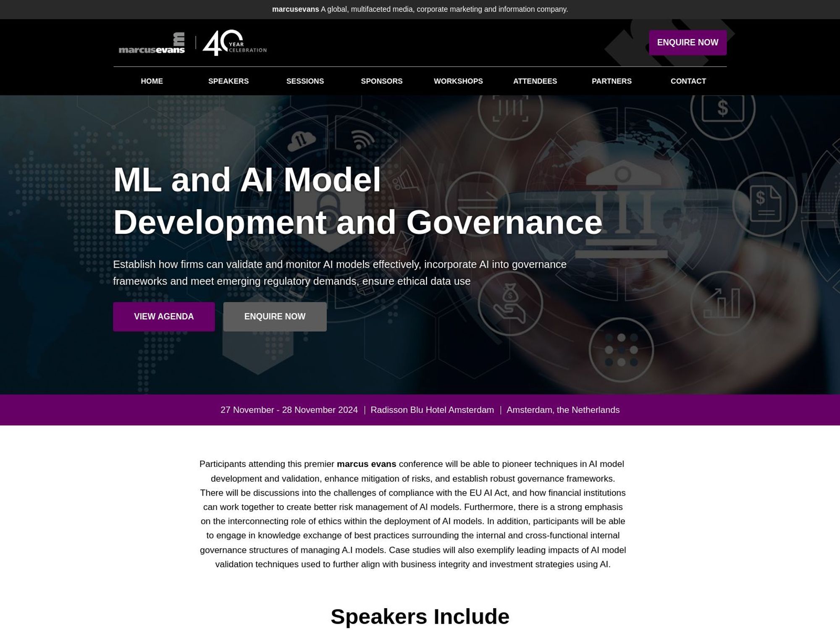Toggle the PARTNERS navigation menu item
This screenshot has height=630, width=840.
[x=611, y=81]
